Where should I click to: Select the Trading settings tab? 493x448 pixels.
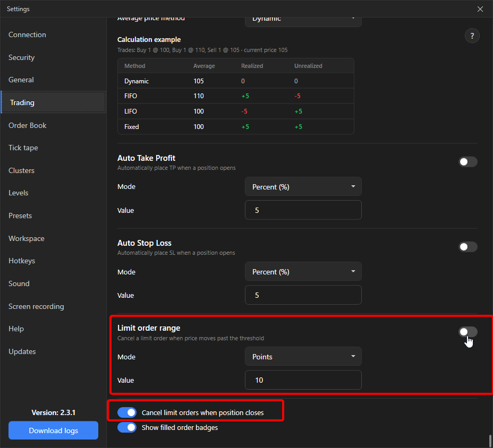point(54,102)
